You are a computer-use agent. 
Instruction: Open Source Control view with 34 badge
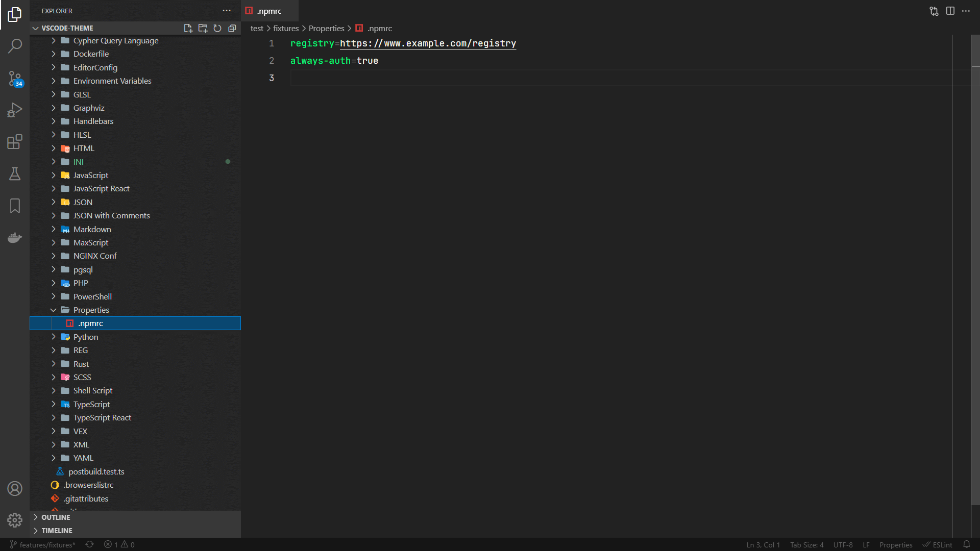pos(15,79)
